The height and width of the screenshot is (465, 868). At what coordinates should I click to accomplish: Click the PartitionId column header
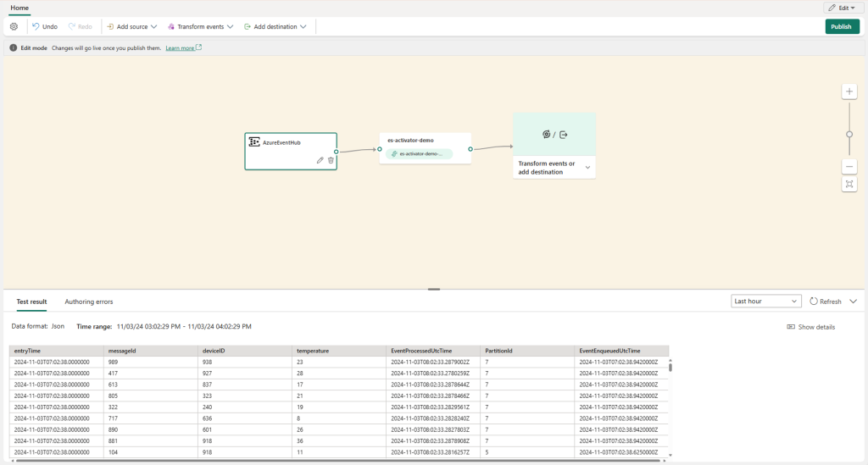(x=527, y=351)
